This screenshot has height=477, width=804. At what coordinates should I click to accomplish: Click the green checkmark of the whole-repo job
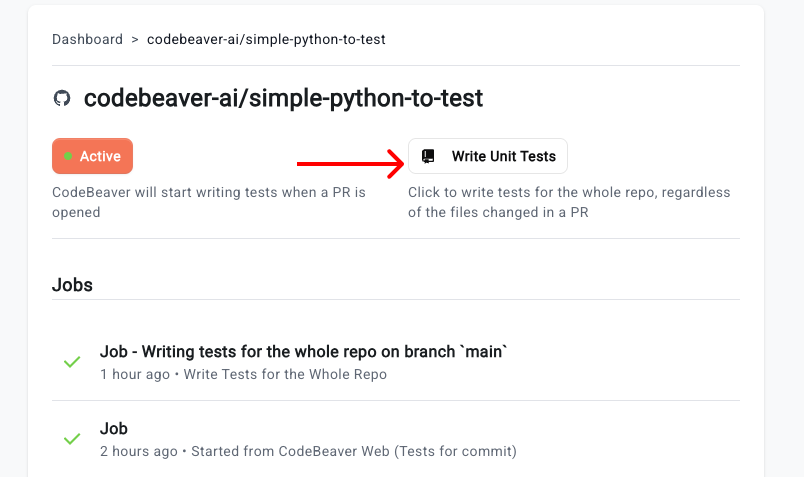tap(72, 362)
